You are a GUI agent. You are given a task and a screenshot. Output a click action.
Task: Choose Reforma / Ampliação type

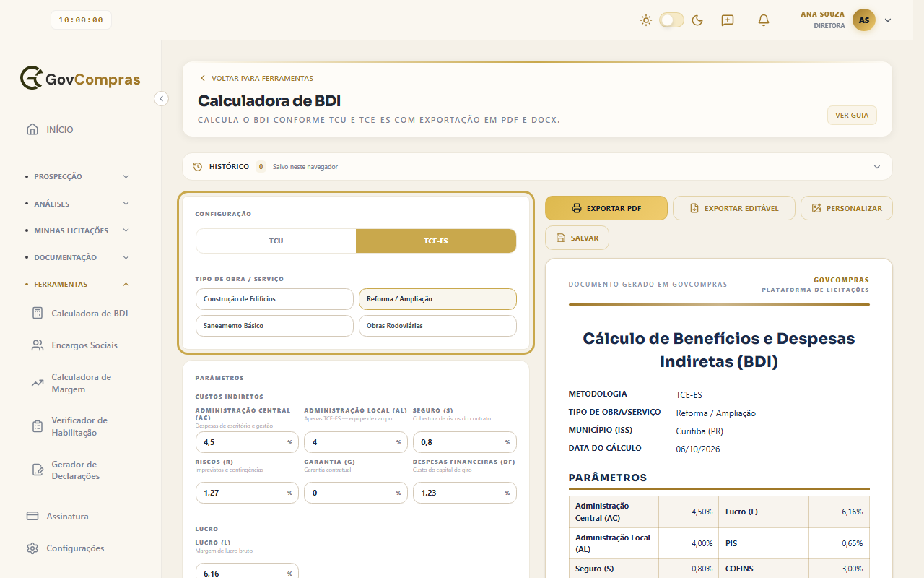(437, 299)
